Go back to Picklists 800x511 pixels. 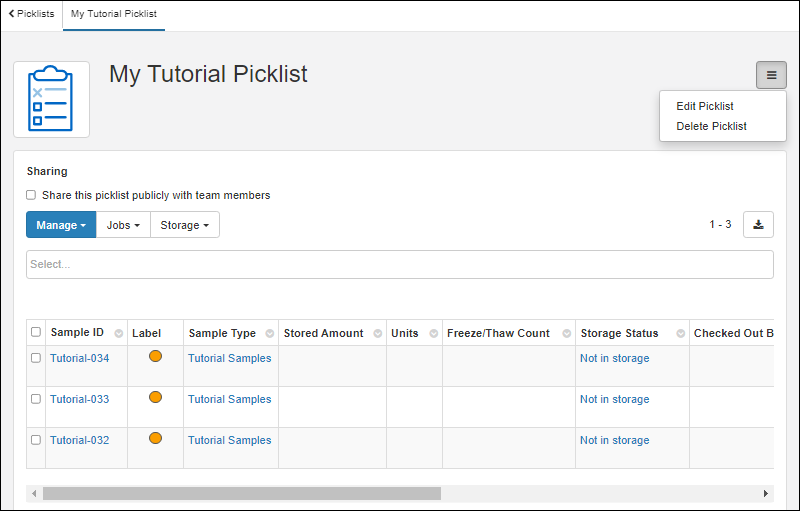coord(31,14)
